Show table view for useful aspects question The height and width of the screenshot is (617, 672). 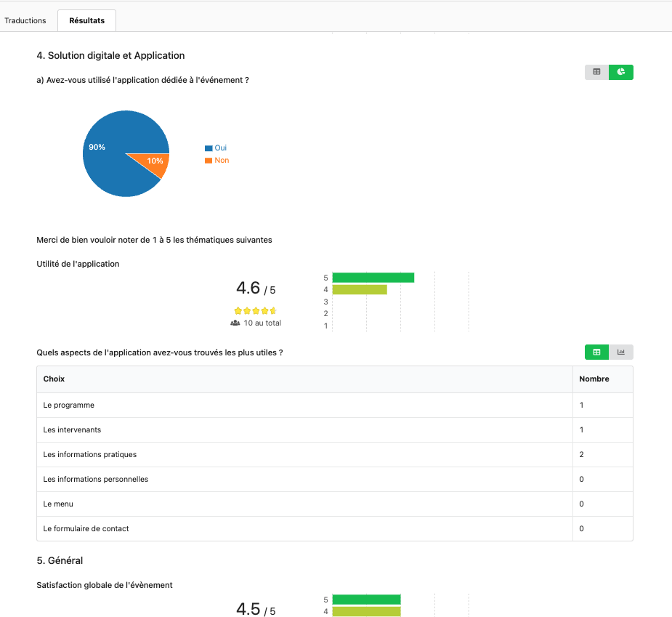[x=596, y=352]
